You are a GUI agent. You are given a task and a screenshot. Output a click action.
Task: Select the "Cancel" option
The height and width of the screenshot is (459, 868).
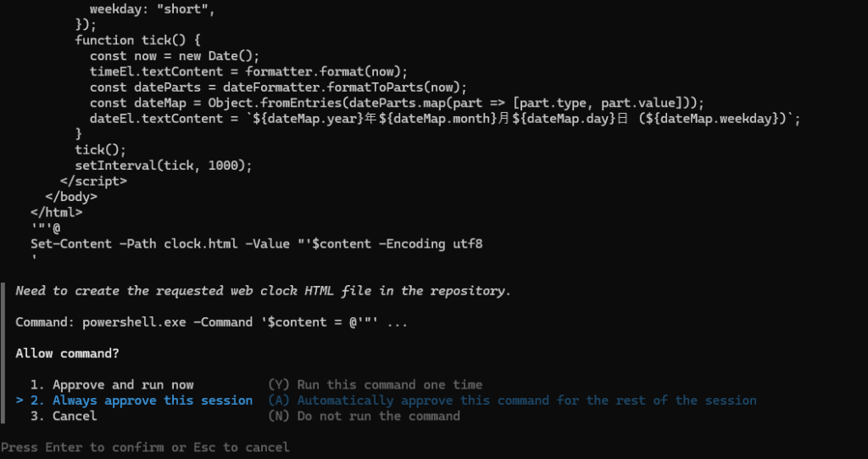pyautogui.click(x=75, y=416)
